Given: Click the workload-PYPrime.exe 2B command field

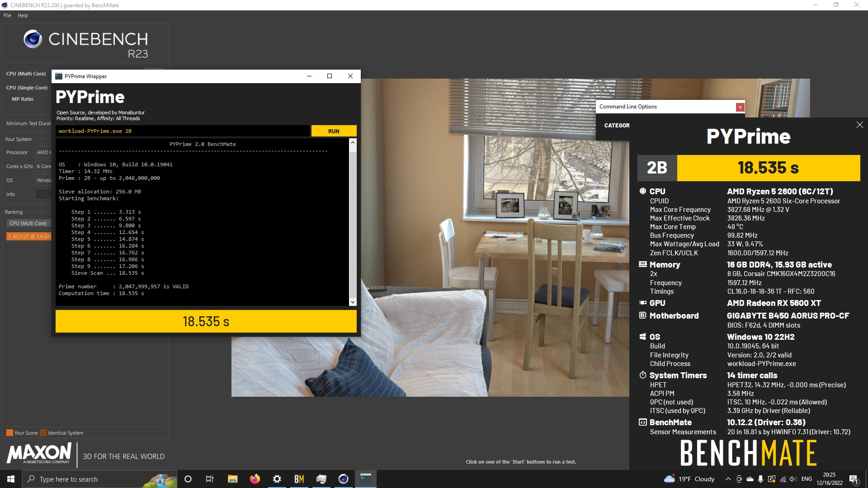Looking at the screenshot, I should click(x=183, y=131).
